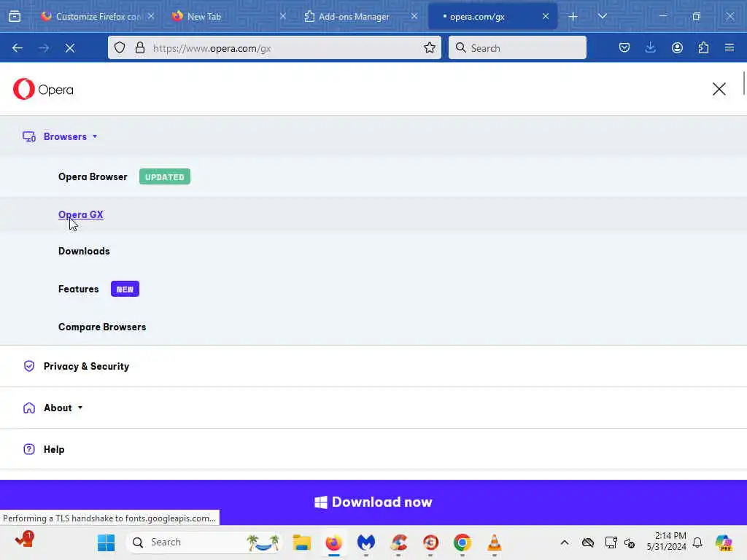Open the Features page
Screen dimensions: 747x560
click(x=79, y=289)
